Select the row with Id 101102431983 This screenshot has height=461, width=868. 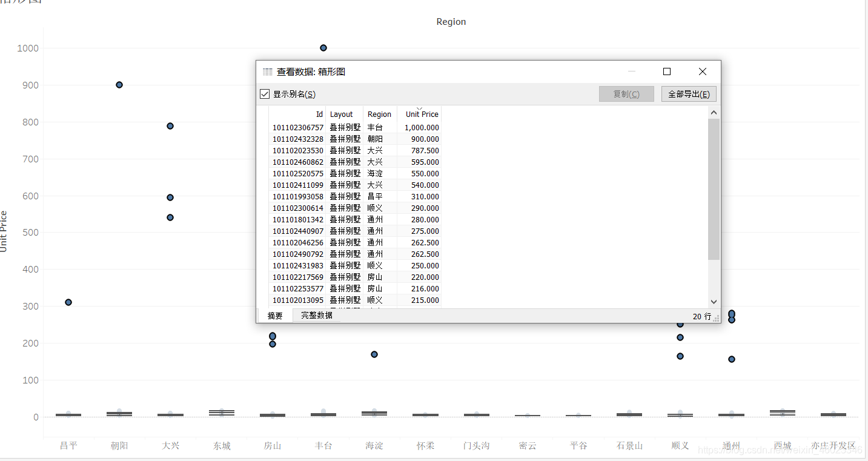(355, 265)
